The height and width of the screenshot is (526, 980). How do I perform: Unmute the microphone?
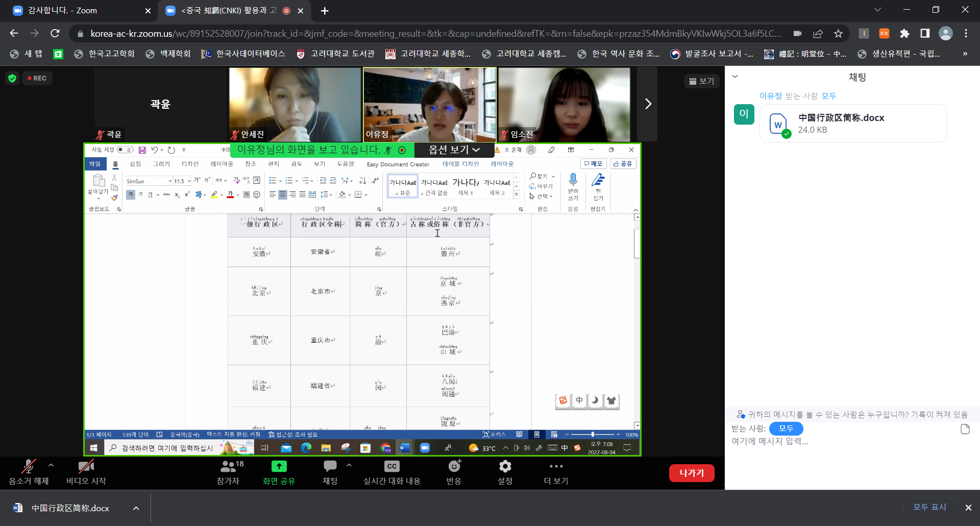point(28,467)
